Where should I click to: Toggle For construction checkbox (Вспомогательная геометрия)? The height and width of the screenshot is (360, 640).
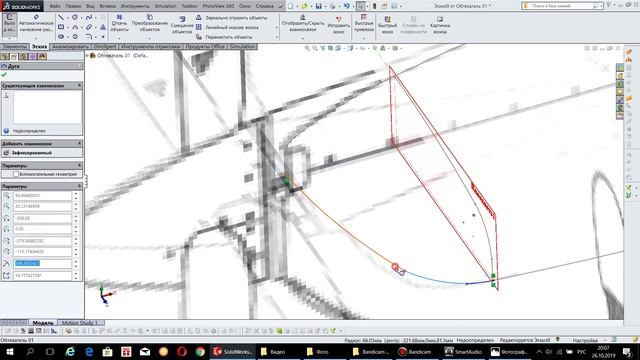(16, 174)
